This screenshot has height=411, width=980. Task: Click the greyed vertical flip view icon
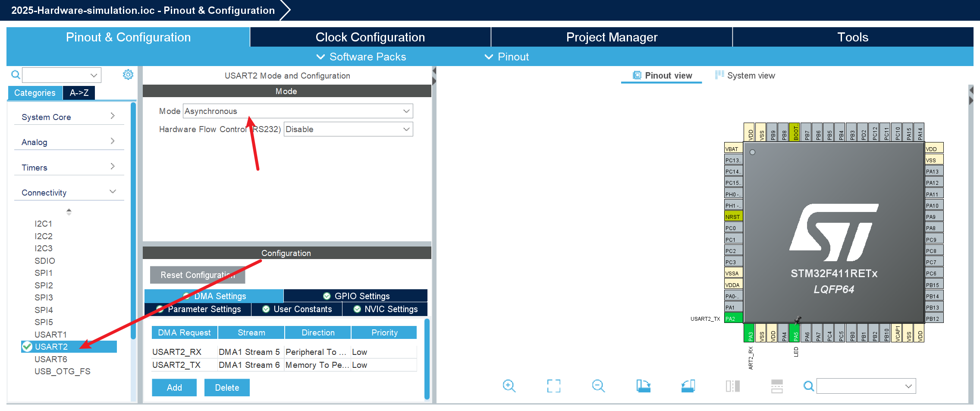(732, 386)
